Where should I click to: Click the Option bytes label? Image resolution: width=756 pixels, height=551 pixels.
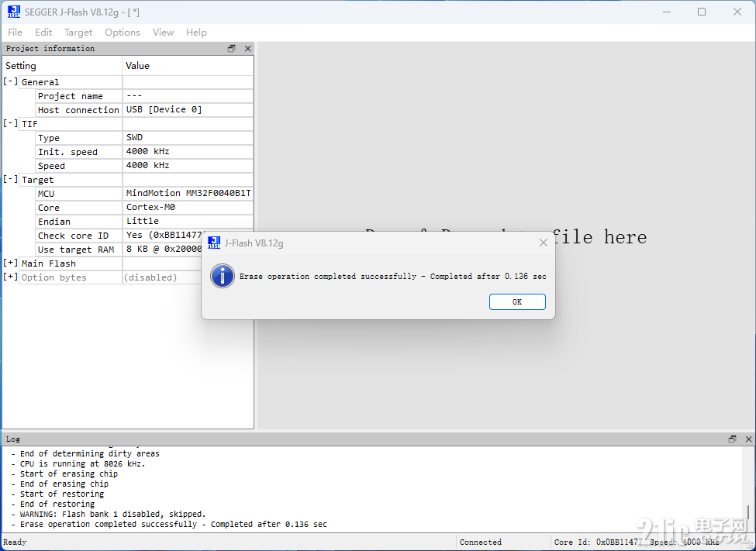click(54, 277)
